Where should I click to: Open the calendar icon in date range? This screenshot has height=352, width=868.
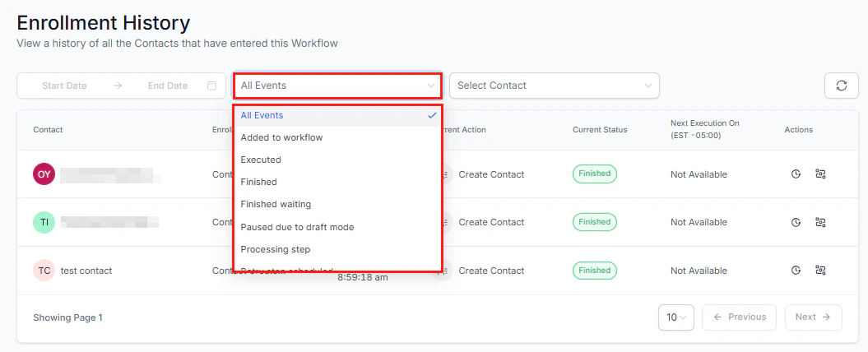211,86
